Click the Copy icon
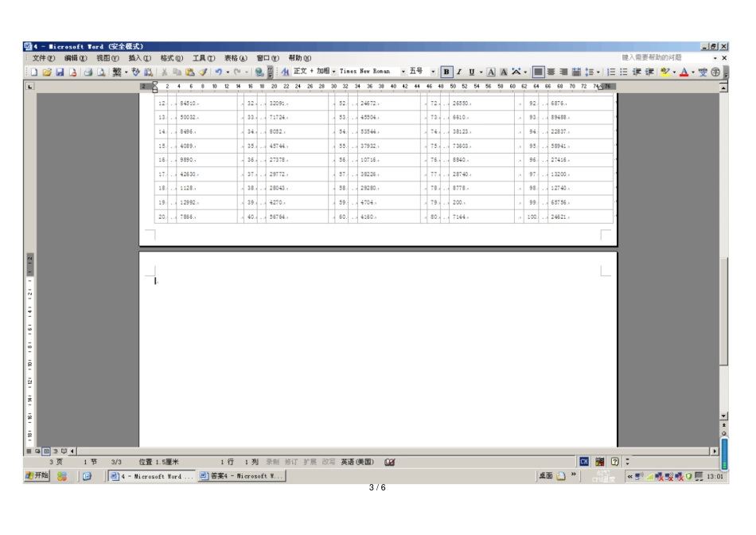The height and width of the screenshot is (535, 756). (177, 72)
